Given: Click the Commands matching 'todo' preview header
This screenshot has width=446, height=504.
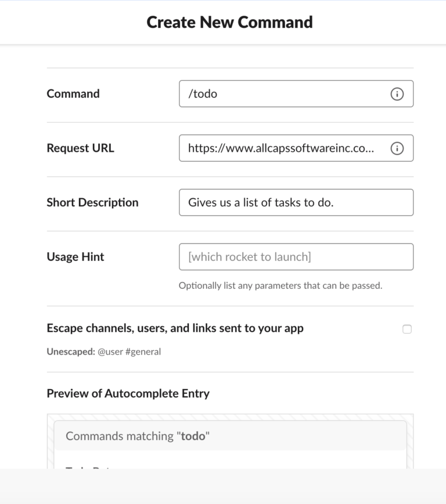Looking at the screenshot, I should pyautogui.click(x=138, y=435).
